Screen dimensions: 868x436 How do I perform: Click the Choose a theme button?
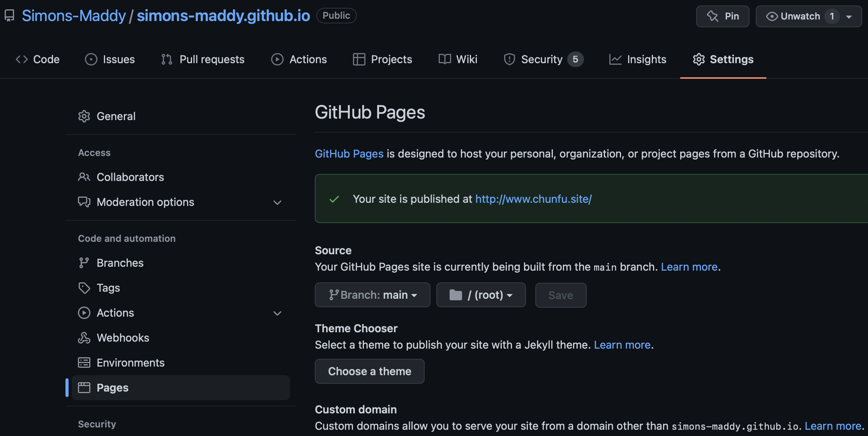[x=369, y=371]
